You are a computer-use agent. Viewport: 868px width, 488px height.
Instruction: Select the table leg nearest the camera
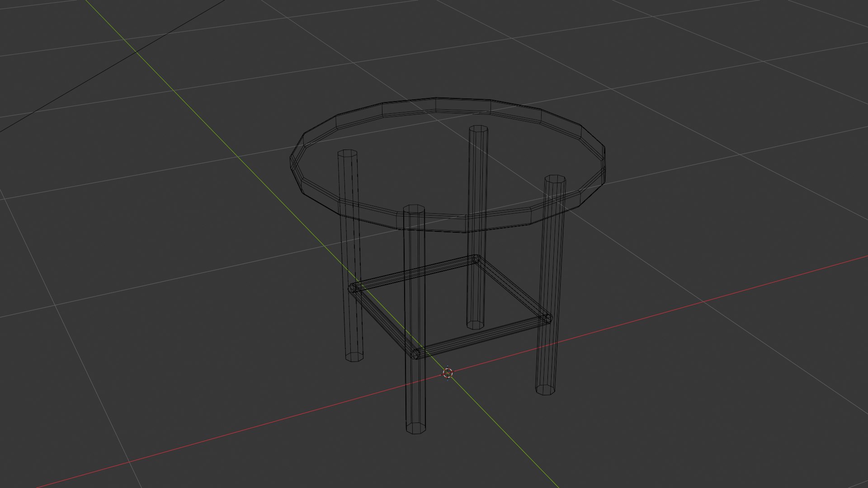point(415,319)
